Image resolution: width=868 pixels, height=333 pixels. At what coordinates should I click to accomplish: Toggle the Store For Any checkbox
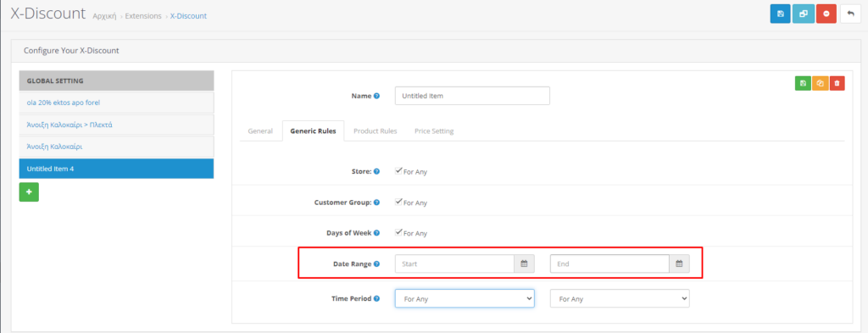398,171
